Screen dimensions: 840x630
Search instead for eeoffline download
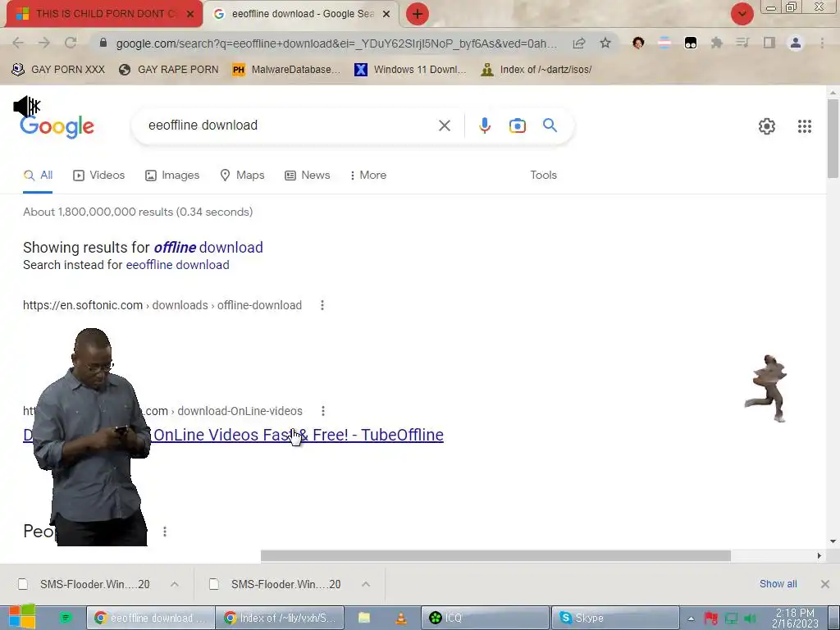(x=177, y=265)
